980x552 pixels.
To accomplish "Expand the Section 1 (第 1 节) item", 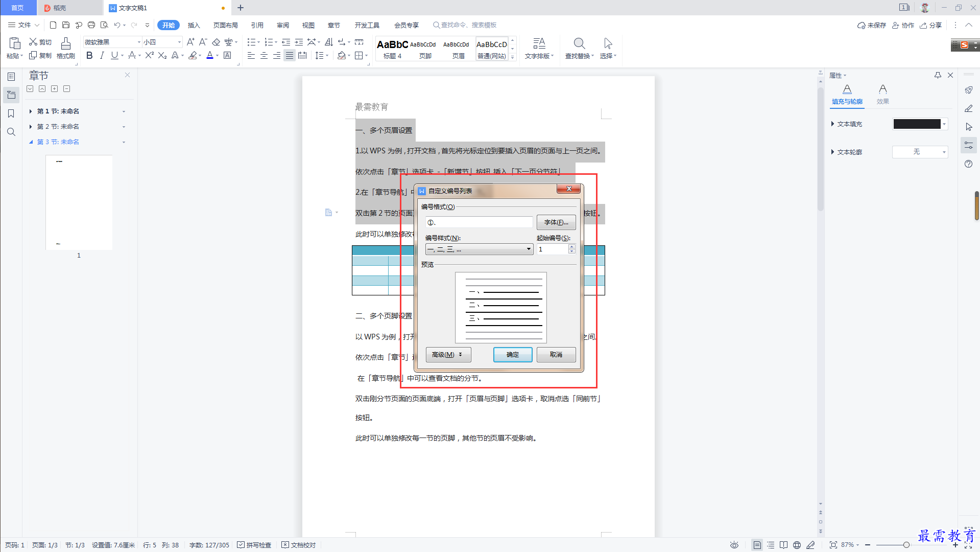I will (x=31, y=111).
